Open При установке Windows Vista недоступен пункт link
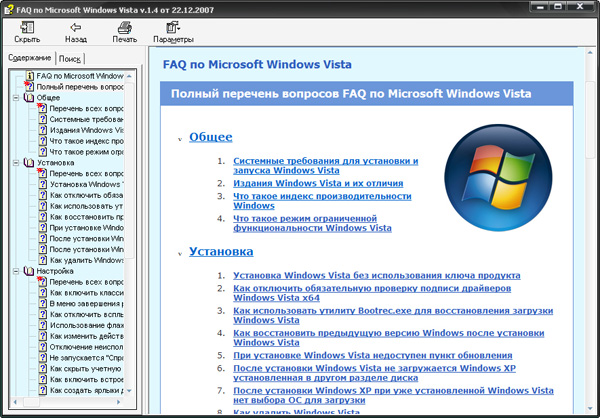The image size is (600, 418). [x=373, y=355]
